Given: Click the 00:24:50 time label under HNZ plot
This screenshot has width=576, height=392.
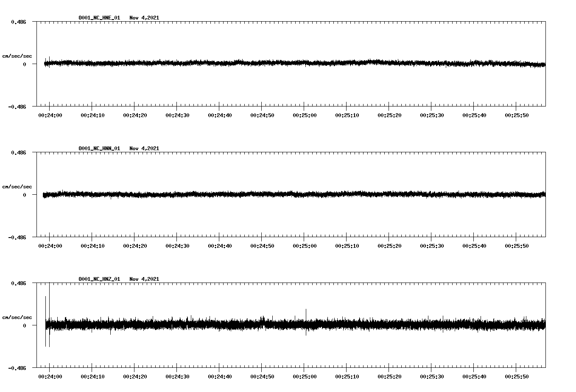Looking at the screenshot, I should pyautogui.click(x=262, y=377).
